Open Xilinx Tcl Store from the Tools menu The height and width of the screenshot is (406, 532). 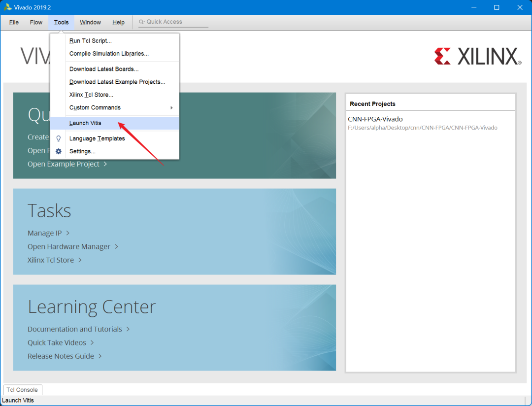[114, 95]
